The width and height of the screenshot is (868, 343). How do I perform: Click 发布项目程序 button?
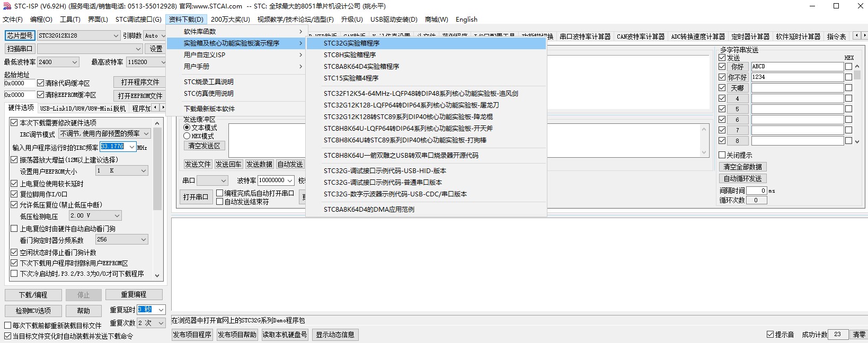pyautogui.click(x=192, y=335)
